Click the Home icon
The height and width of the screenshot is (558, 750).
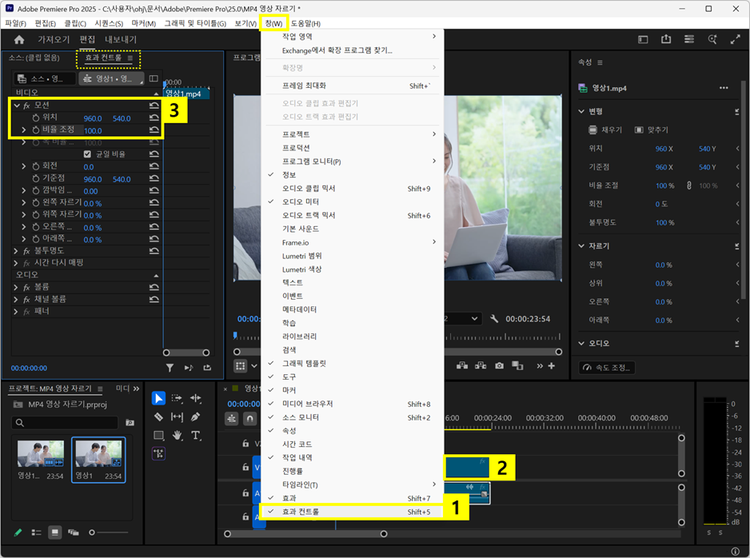[19, 40]
